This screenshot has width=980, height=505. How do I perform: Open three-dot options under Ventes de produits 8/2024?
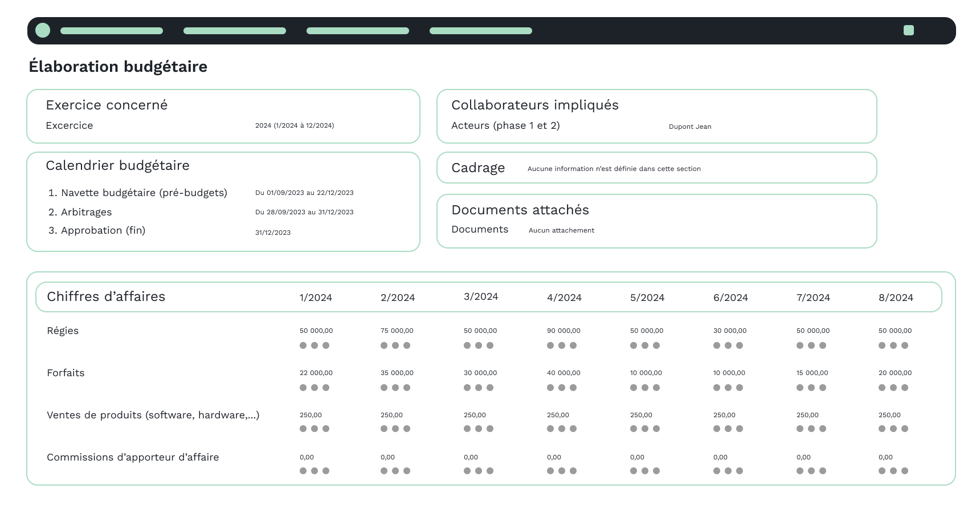(x=893, y=429)
